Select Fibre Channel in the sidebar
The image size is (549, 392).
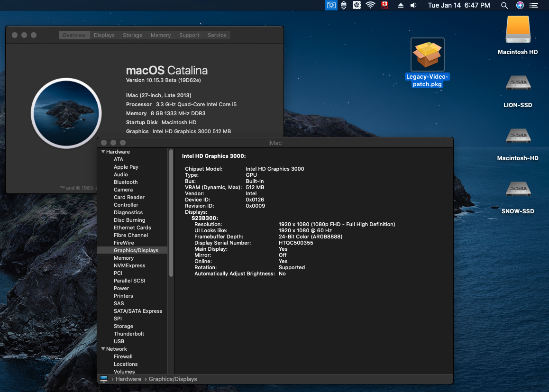point(131,235)
